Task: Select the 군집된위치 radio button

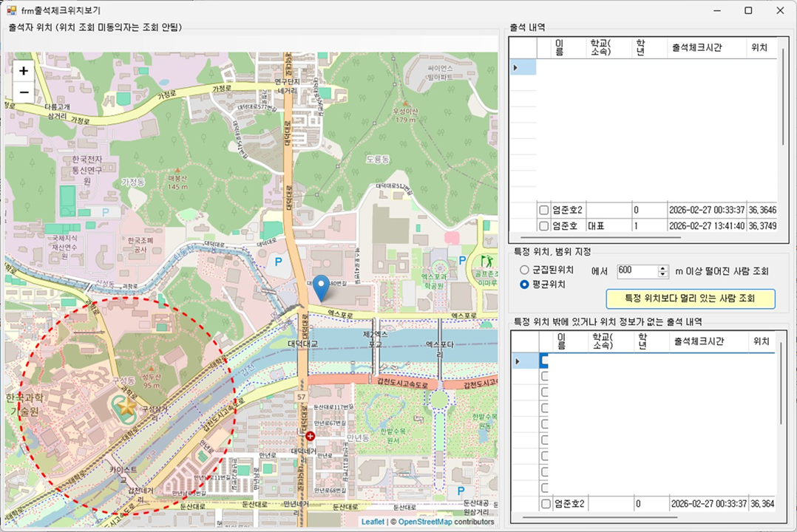Action: pos(525,270)
